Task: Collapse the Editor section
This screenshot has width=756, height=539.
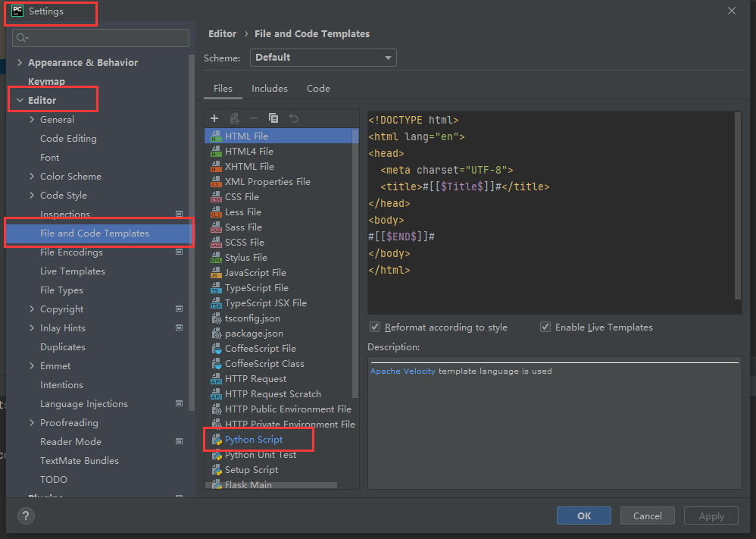Action: tap(20, 101)
